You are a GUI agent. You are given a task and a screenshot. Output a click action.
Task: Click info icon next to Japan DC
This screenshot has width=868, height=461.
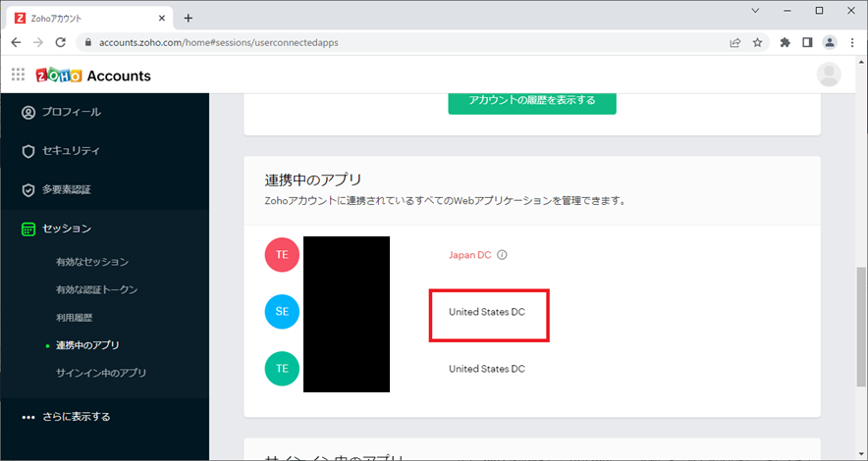[x=502, y=255]
